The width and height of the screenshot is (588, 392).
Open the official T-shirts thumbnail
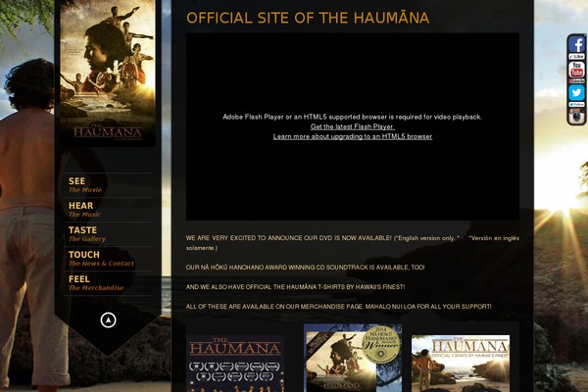[461, 364]
